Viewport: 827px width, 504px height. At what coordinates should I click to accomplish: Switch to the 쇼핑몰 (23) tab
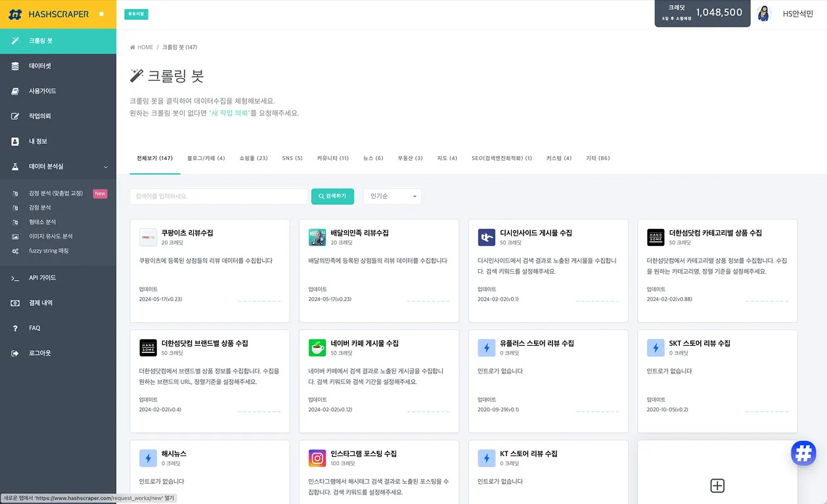coord(253,158)
